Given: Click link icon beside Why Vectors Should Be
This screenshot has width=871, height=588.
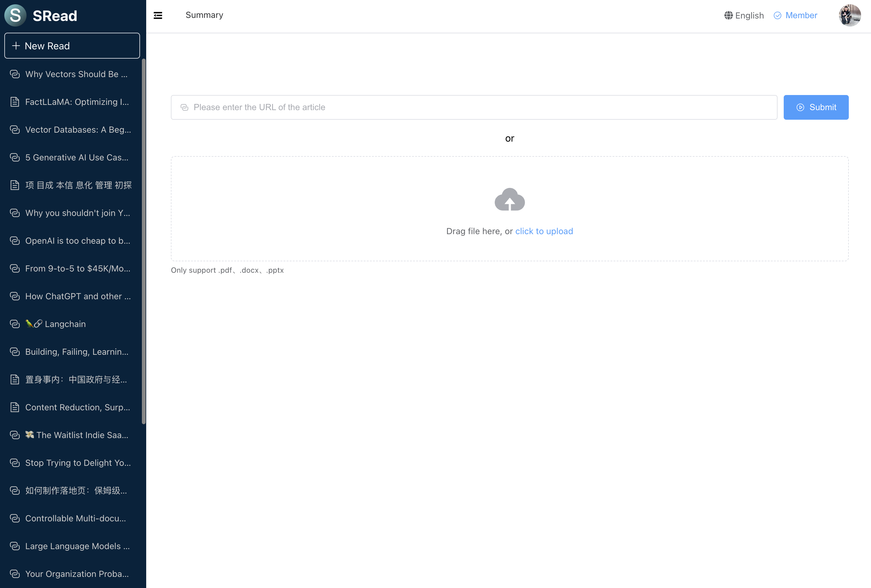Looking at the screenshot, I should [14, 74].
